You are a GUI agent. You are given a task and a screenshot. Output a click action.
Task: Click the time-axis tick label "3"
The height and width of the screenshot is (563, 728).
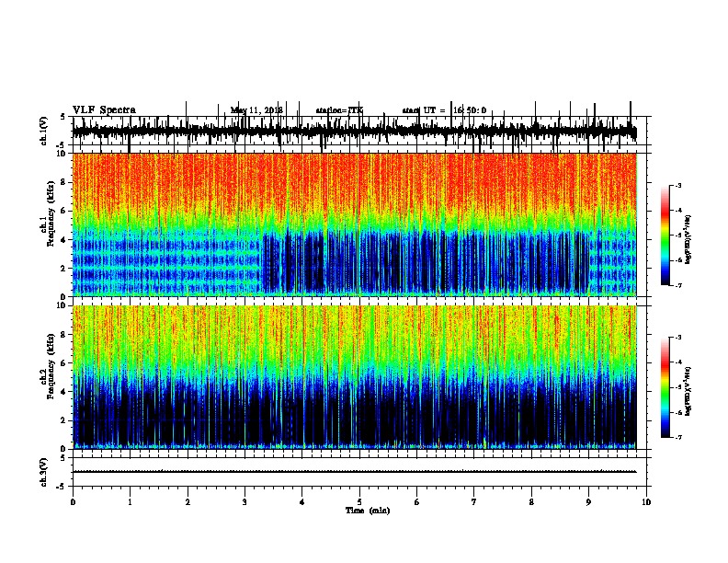245,502
